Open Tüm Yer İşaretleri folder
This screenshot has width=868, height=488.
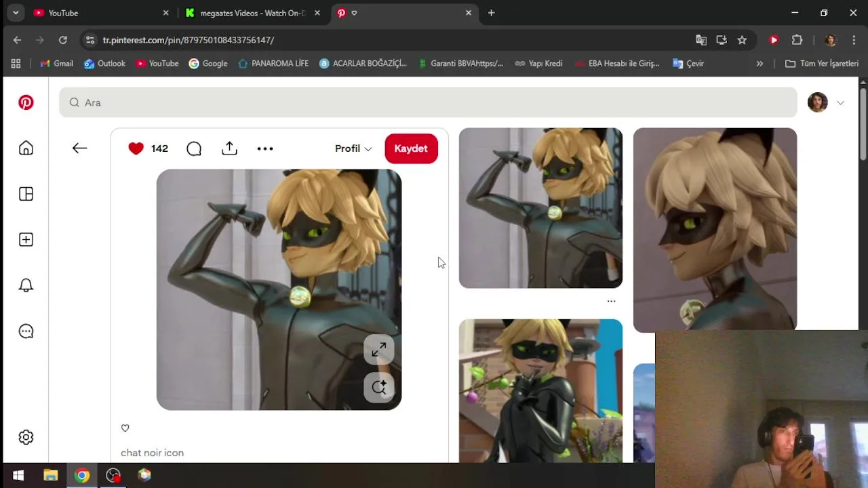(822, 64)
